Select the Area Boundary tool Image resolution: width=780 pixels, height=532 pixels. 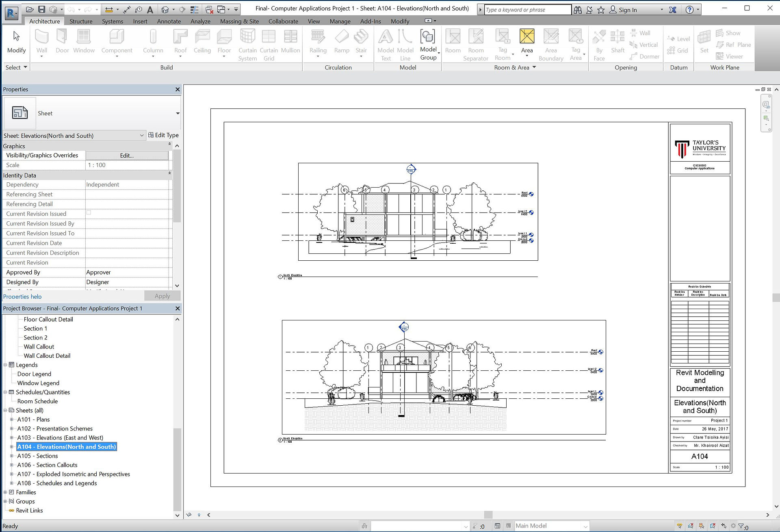[551, 45]
